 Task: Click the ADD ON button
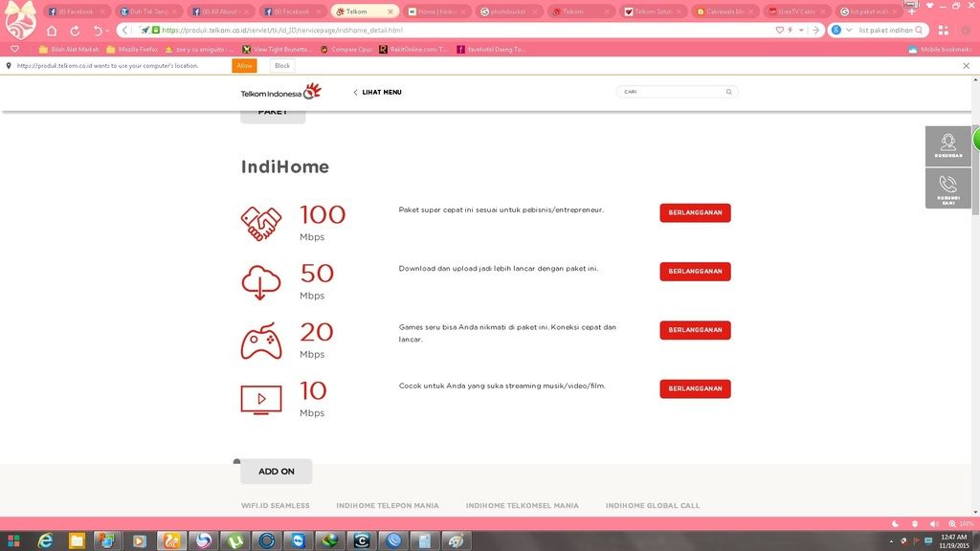[x=277, y=472]
